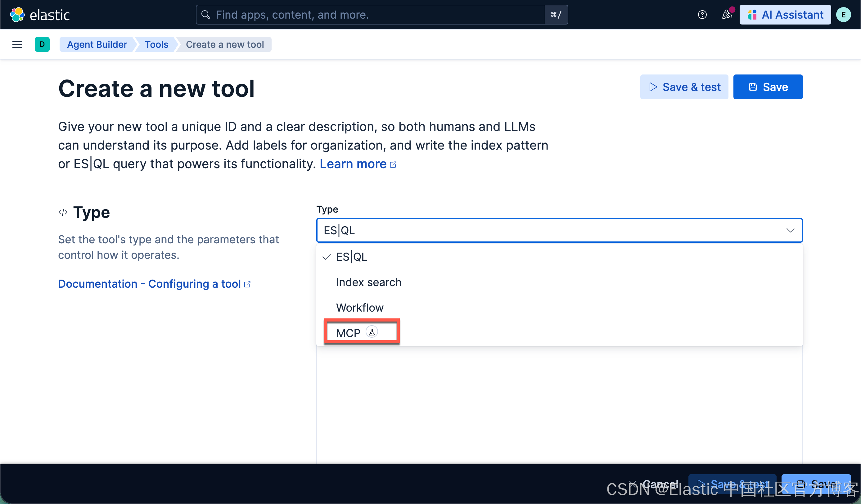Focus the Find apps search field
This screenshot has height=504, width=861.
(x=371, y=15)
